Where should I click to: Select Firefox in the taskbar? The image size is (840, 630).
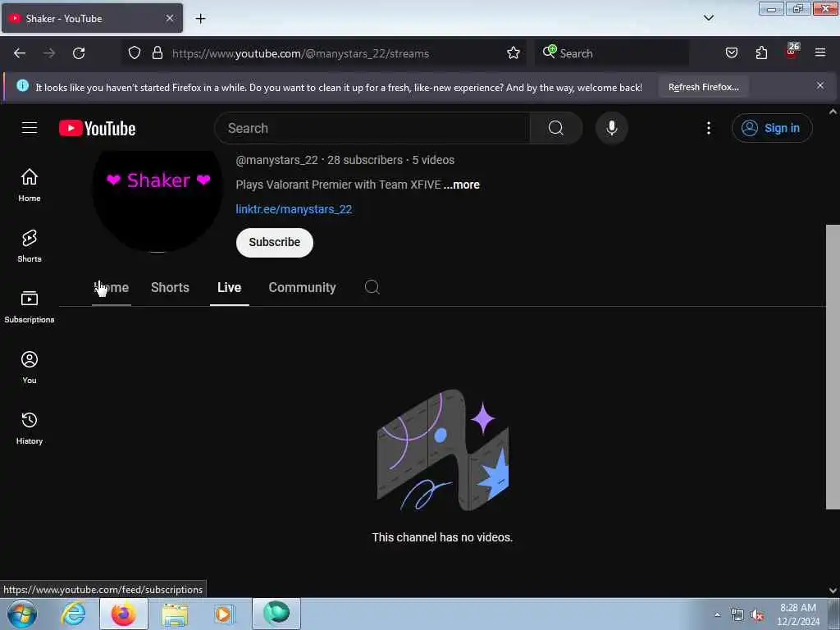coord(124,614)
